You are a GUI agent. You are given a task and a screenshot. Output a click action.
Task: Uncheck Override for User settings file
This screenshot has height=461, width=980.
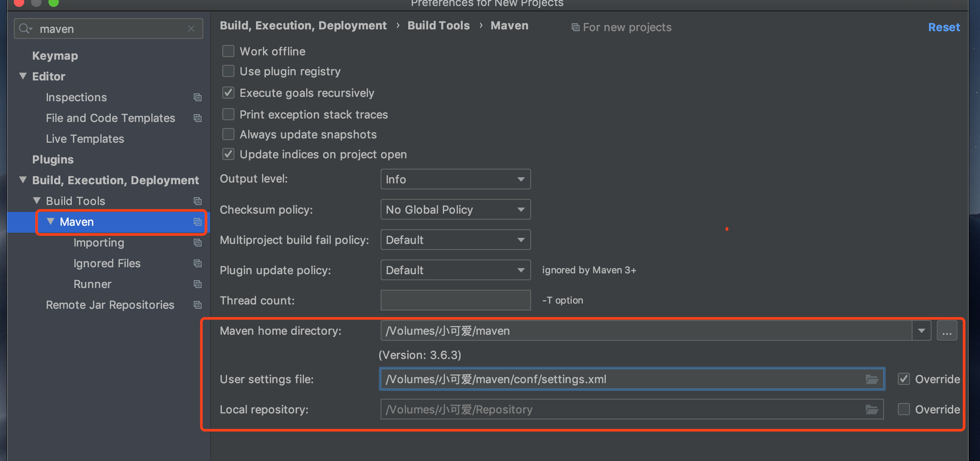[x=904, y=379]
